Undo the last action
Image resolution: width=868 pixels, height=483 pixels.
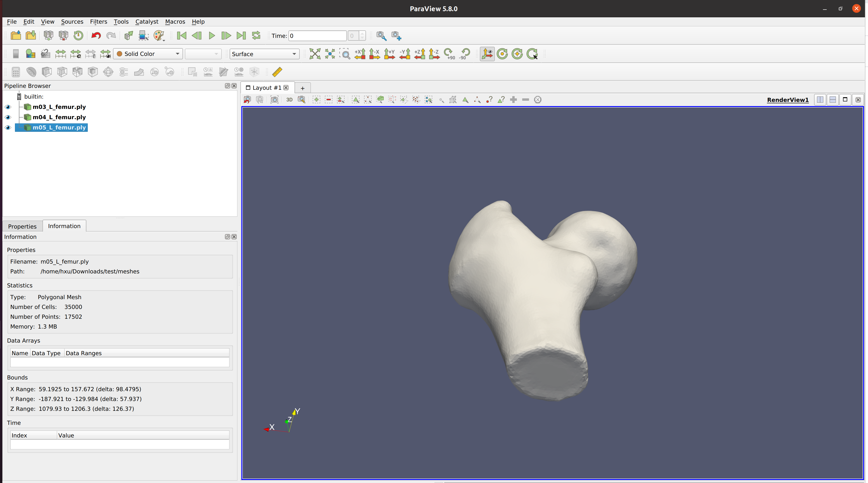(96, 36)
